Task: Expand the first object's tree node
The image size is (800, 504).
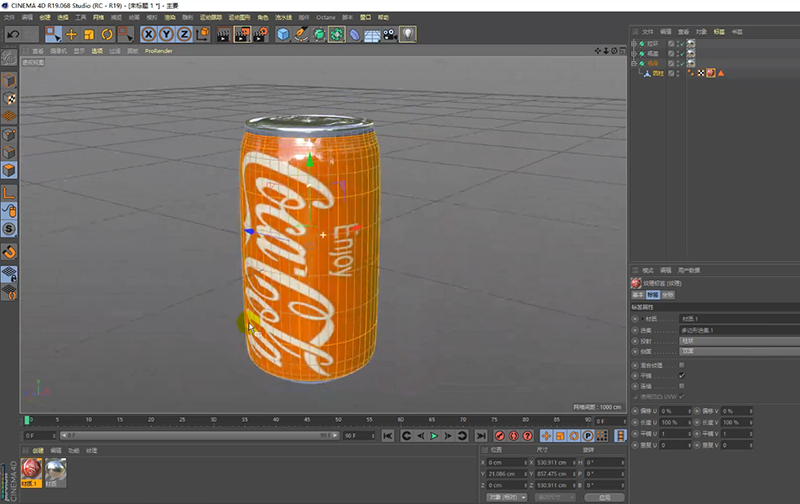Action: [634, 44]
